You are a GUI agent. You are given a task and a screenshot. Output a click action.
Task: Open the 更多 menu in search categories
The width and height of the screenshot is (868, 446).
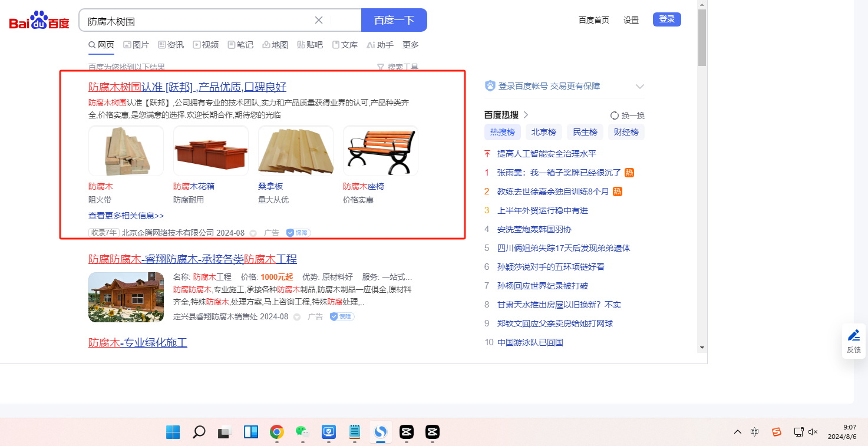tap(411, 45)
